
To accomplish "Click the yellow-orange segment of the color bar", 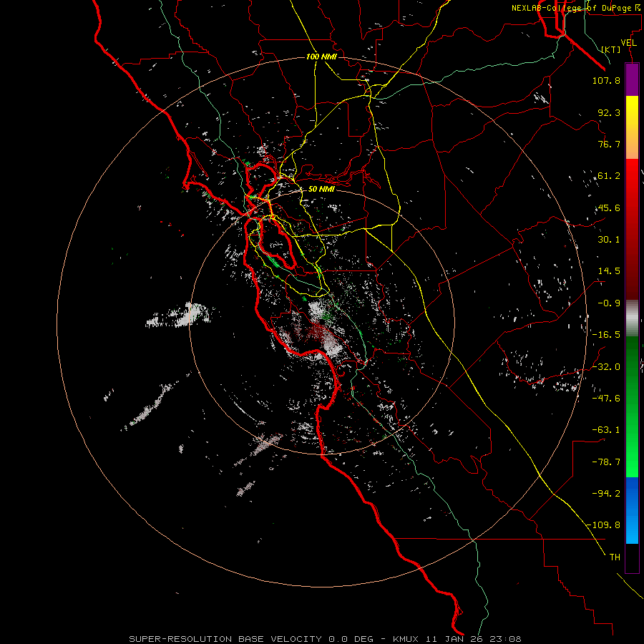I will 632,127.
